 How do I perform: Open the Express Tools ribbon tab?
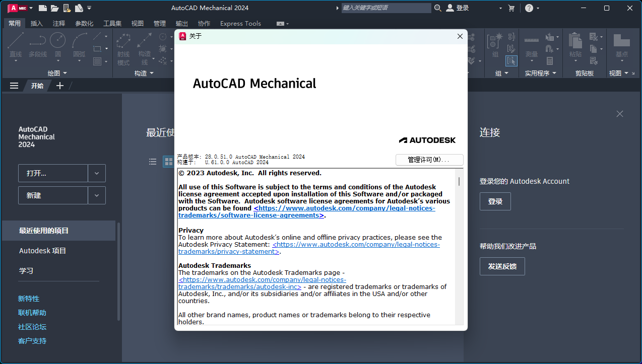point(240,23)
